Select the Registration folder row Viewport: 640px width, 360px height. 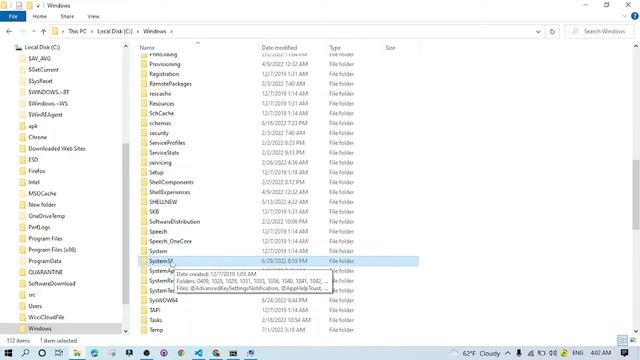pos(279,74)
